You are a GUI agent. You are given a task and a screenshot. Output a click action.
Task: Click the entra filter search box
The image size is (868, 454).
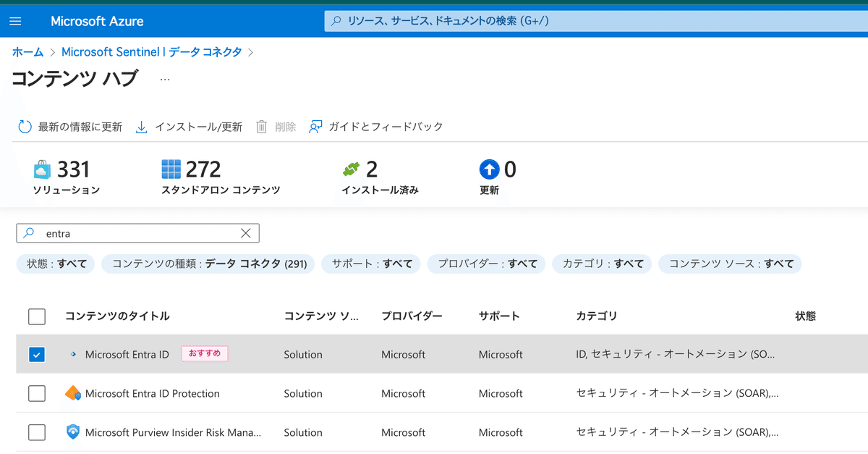[x=137, y=233]
